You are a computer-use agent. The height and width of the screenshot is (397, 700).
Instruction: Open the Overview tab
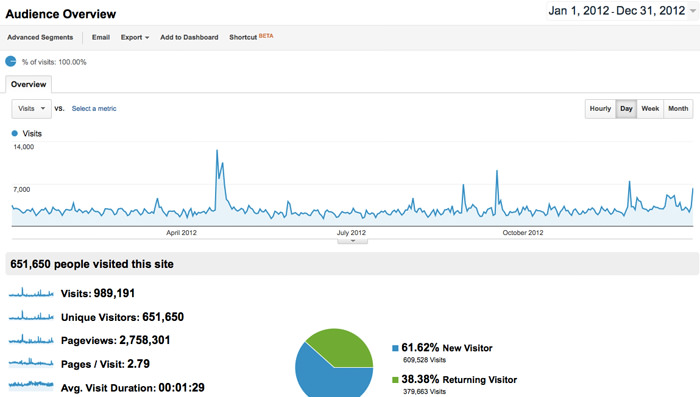point(29,84)
